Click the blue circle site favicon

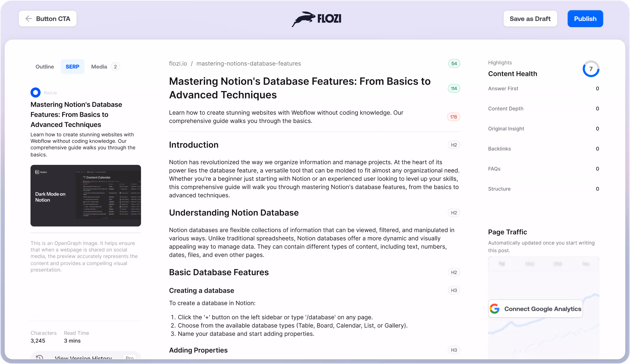click(x=35, y=92)
